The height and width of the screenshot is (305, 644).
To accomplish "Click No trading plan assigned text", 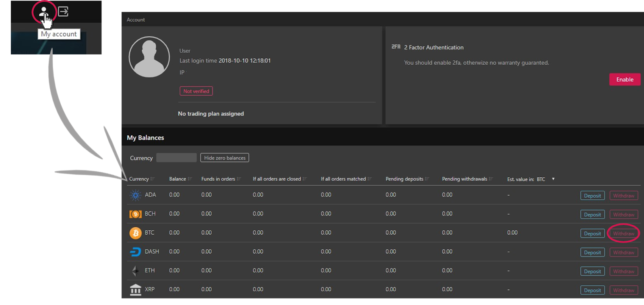I will pos(211,114).
